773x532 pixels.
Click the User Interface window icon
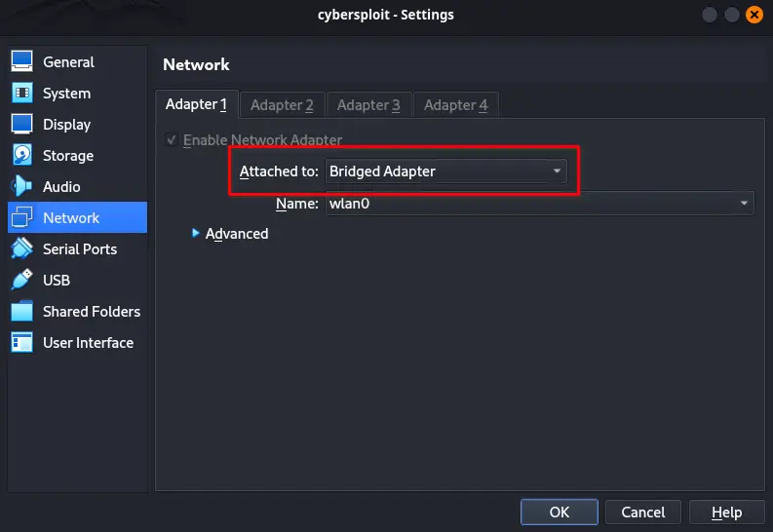click(21, 342)
